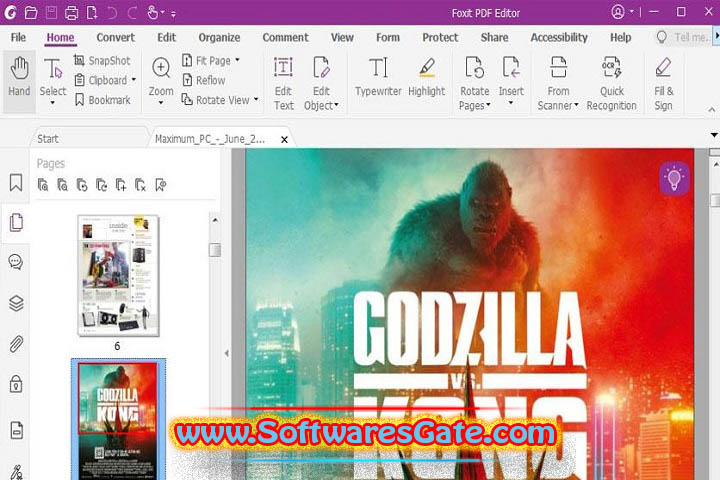Create a new blank PDF icon
720x480 pixels.
click(x=92, y=12)
